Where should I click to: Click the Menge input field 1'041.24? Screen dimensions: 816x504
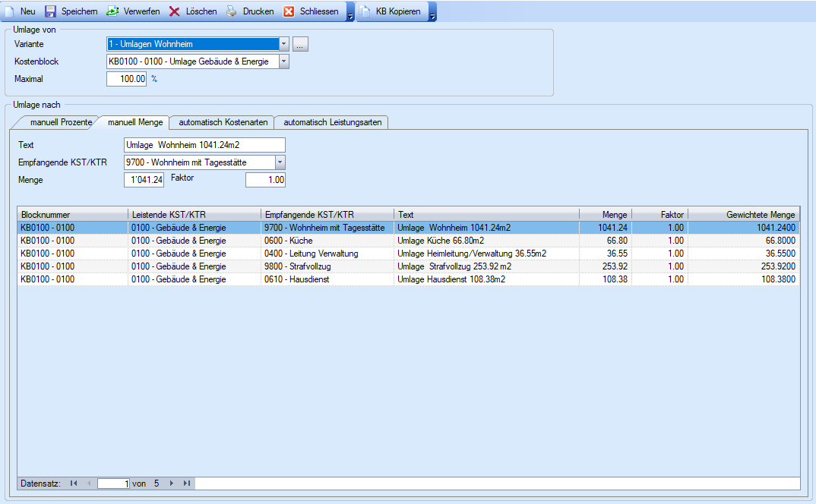[x=144, y=180]
